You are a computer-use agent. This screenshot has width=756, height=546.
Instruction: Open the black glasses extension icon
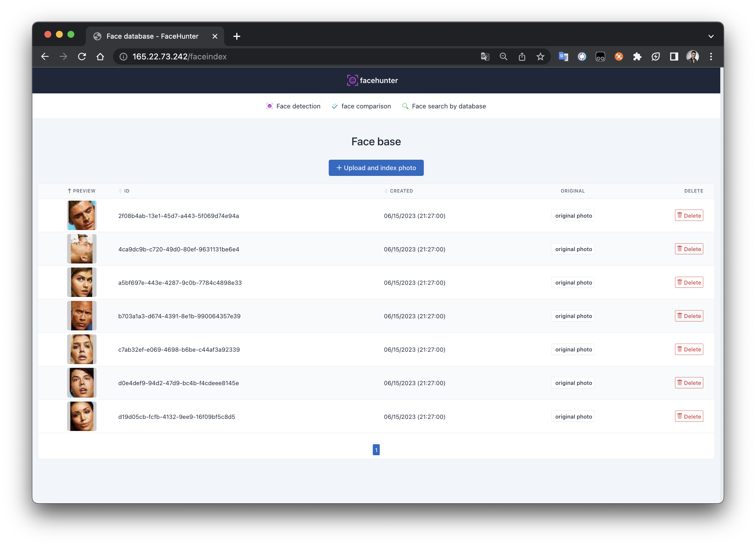pyautogui.click(x=600, y=57)
